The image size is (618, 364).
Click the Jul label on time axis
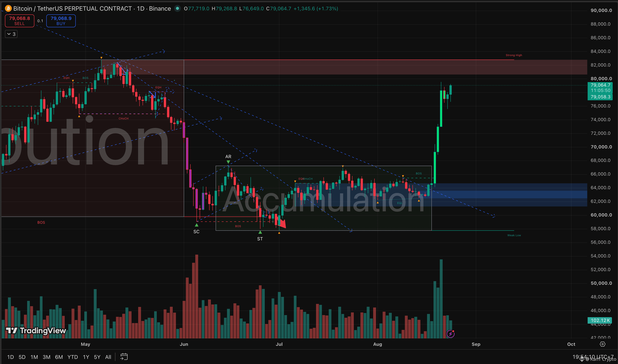click(x=279, y=344)
